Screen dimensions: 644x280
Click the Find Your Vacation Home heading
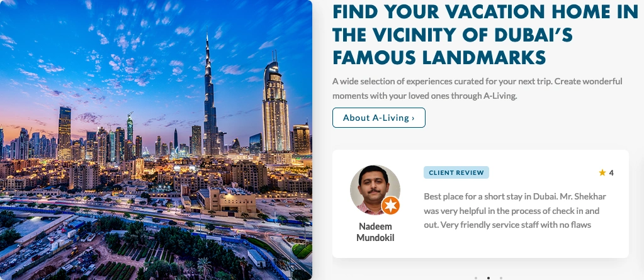(x=485, y=35)
